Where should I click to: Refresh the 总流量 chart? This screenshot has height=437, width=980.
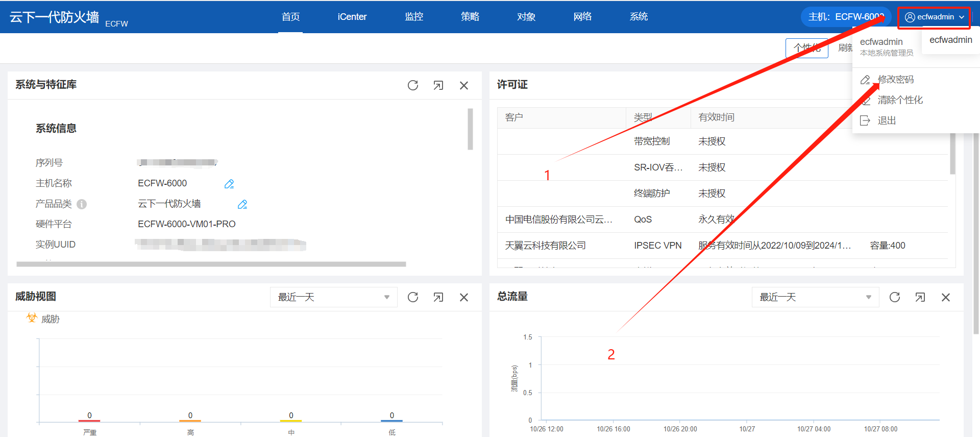click(x=894, y=297)
